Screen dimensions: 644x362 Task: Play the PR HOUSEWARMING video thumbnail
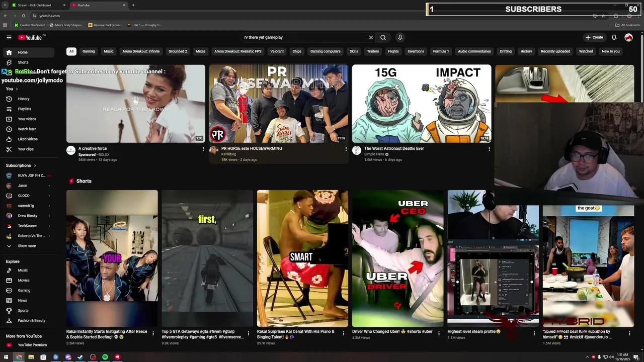coord(278,104)
